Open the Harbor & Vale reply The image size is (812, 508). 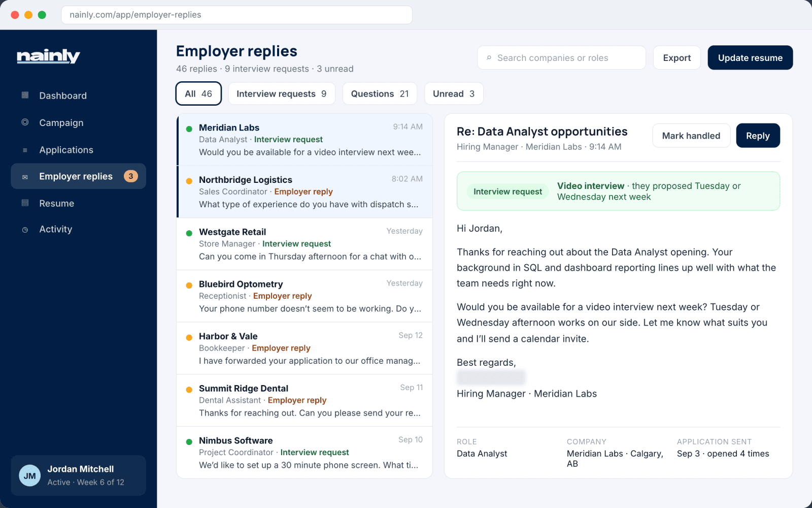point(304,348)
